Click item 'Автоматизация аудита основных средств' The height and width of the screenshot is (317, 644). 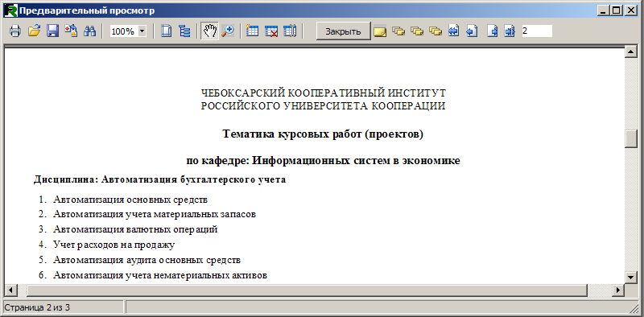[x=147, y=260]
